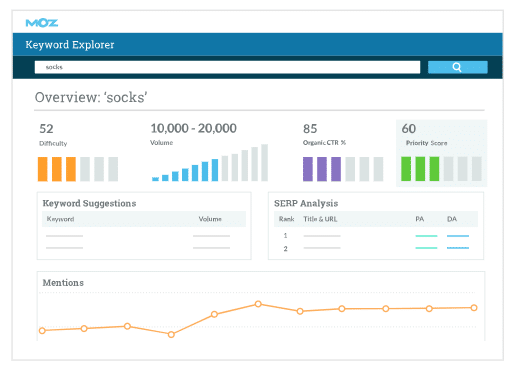Click the first data point on Mentions chart
This screenshot has width=519, height=370.
[x=42, y=331]
